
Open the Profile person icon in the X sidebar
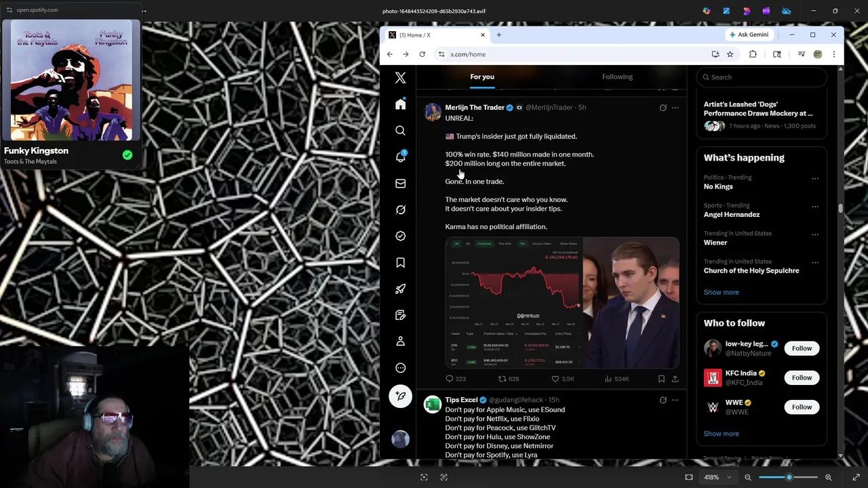point(400,342)
